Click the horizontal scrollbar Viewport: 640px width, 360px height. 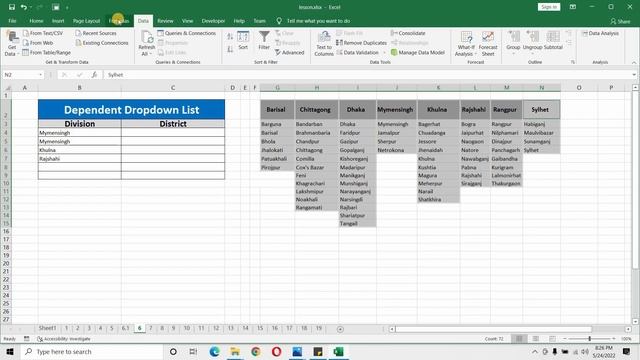coord(493,329)
